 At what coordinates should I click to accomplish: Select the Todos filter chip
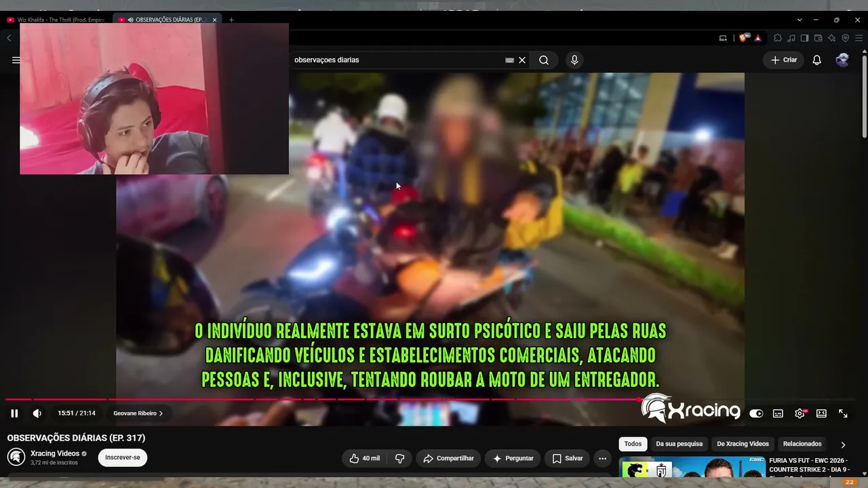click(x=633, y=444)
